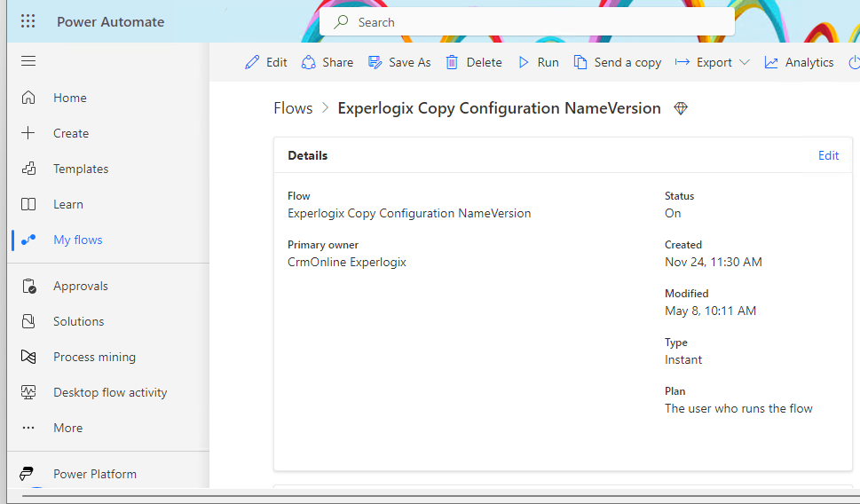Viewport: 860px width, 504px height.
Task: Go to Templates page
Action: [x=81, y=169]
